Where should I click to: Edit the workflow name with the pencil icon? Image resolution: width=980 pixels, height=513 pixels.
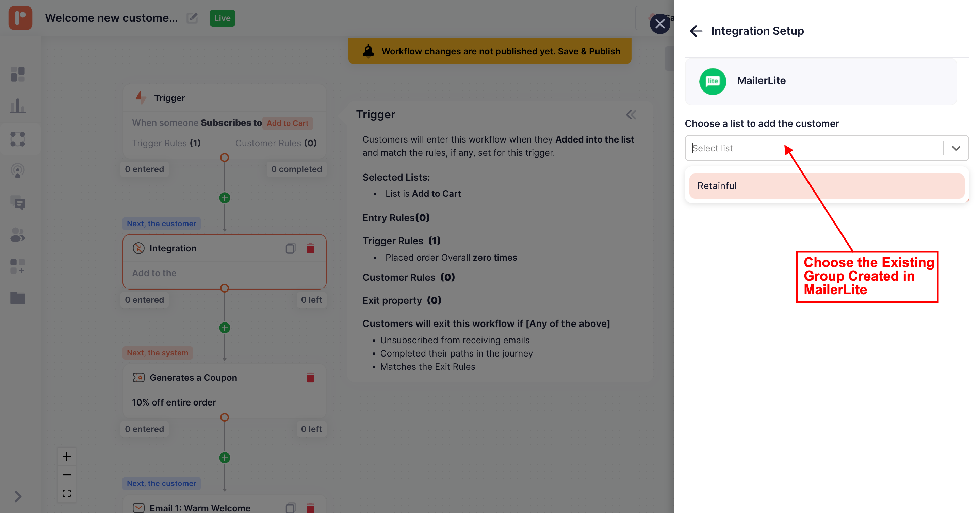tap(192, 18)
